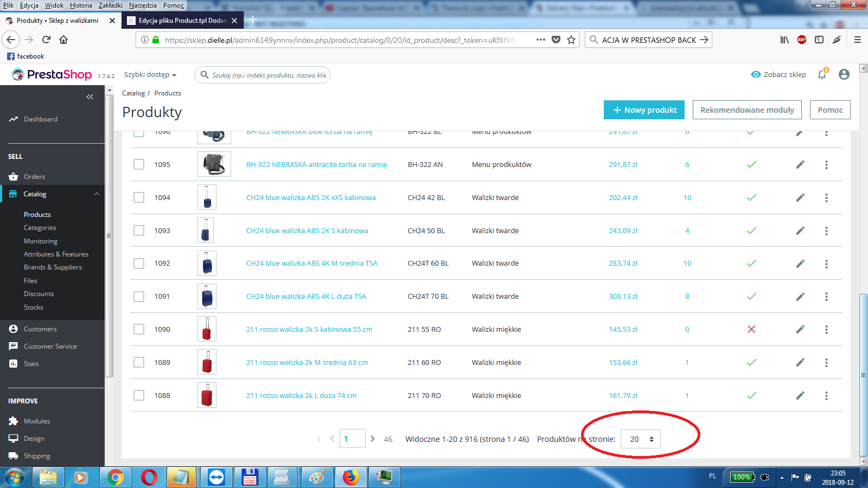The width and height of the screenshot is (868, 488).
Task: Click the page vertical scrollbar thumb
Action: (x=863, y=375)
